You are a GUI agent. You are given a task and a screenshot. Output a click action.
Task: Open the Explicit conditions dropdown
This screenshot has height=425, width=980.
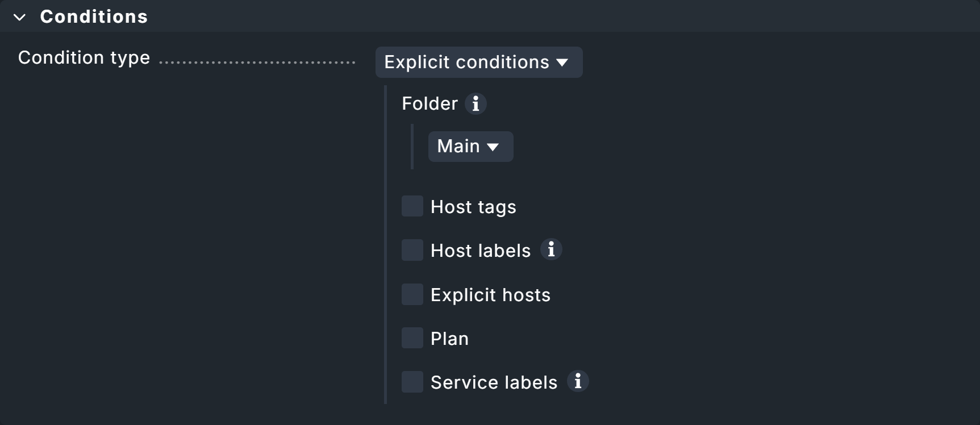(478, 63)
